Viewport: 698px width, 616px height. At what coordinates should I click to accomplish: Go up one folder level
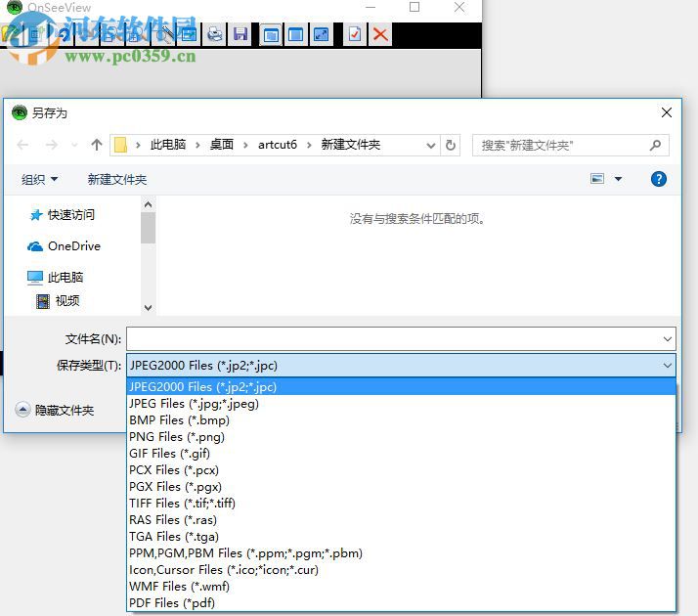tap(97, 145)
